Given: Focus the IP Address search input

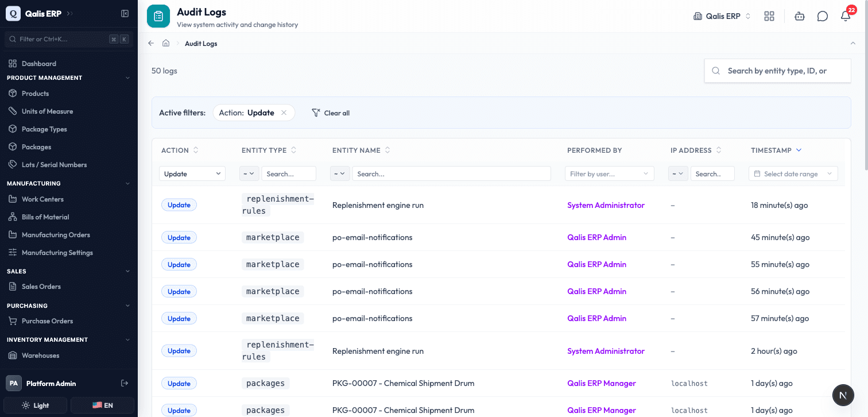Looking at the screenshot, I should click(x=712, y=173).
